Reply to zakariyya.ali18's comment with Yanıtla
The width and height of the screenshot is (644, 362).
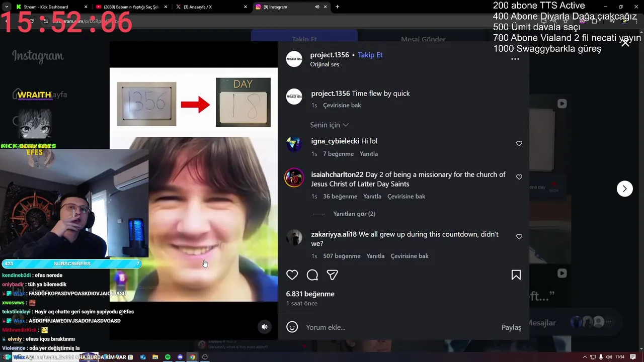coord(375,256)
